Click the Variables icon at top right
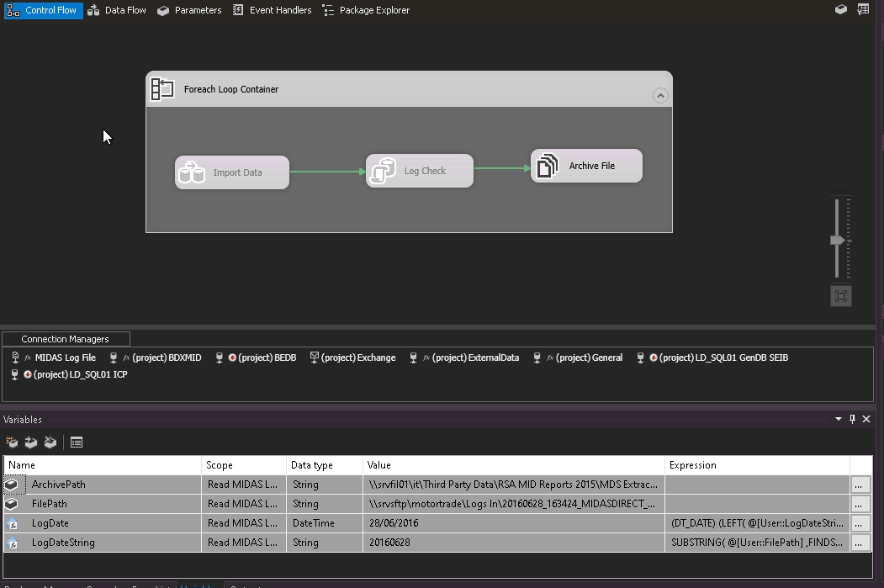 [840, 9]
